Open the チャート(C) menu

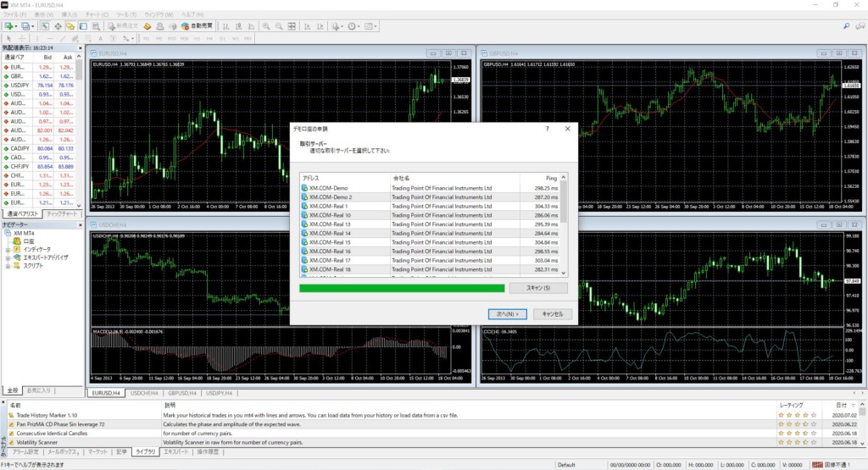pos(97,14)
